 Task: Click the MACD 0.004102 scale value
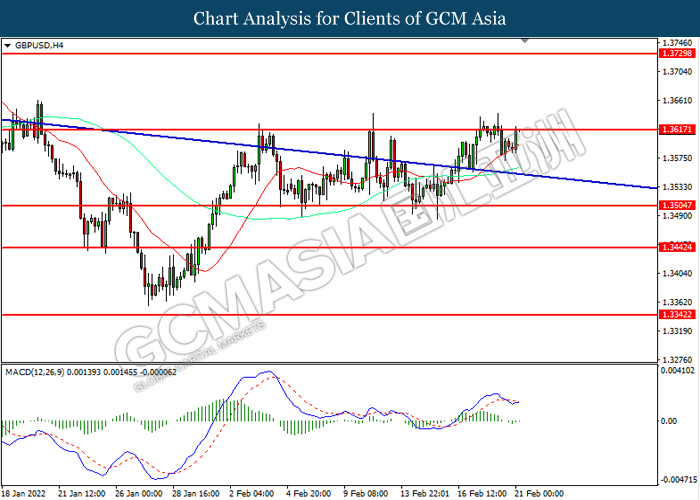pyautogui.click(x=678, y=370)
